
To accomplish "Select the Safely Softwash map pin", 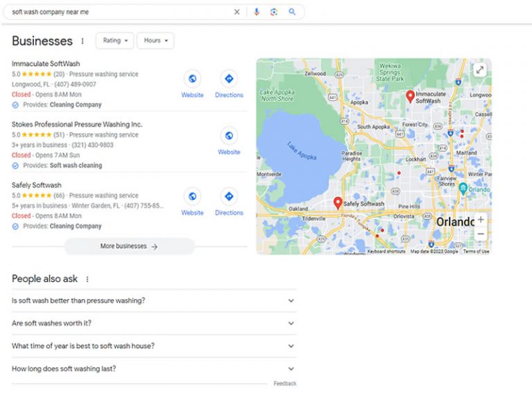I will point(337,202).
